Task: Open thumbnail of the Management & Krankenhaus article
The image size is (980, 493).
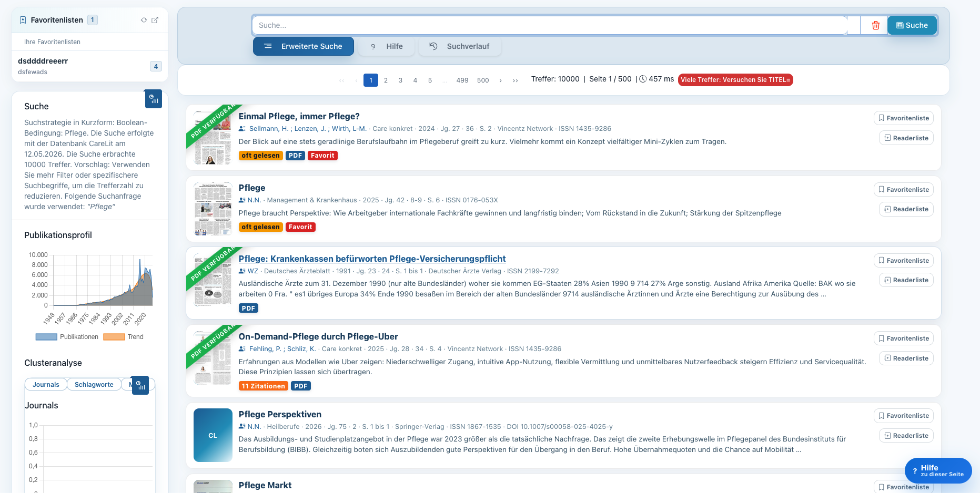Action: coord(213,209)
